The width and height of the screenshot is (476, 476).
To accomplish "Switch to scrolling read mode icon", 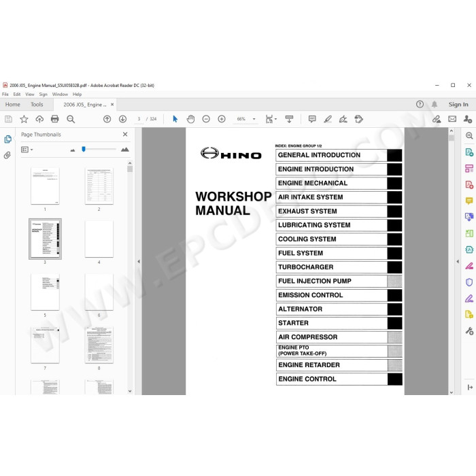I will (289, 119).
